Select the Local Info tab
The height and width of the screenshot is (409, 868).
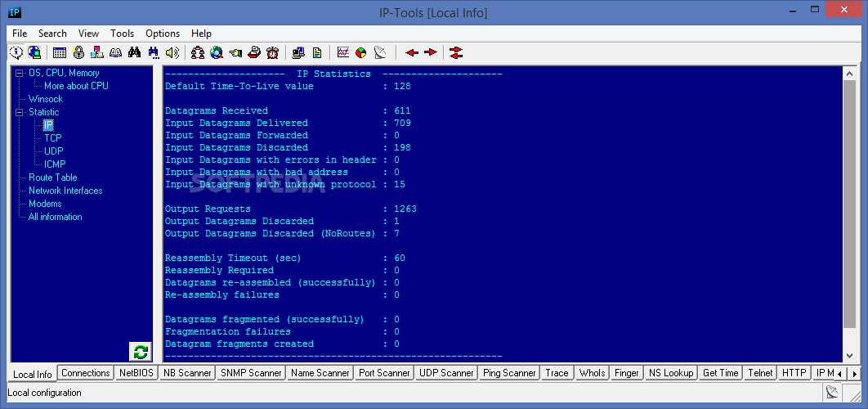[x=33, y=374]
